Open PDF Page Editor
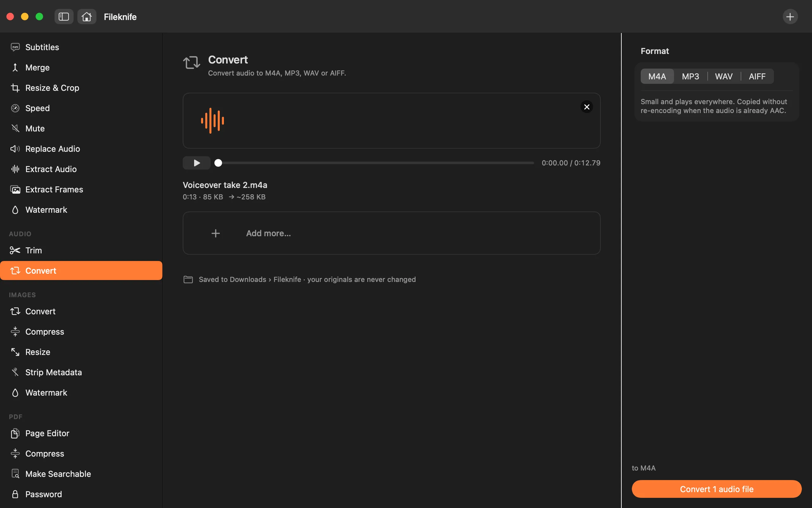 point(81,433)
